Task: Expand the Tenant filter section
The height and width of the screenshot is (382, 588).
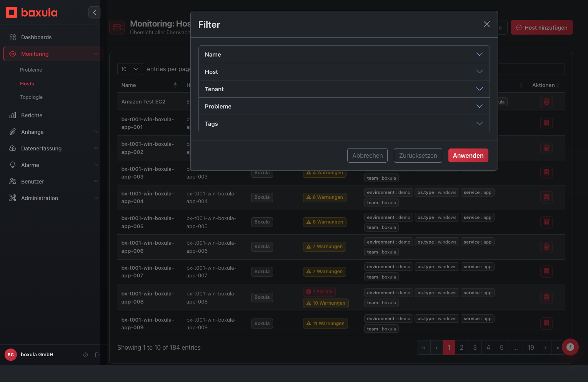Action: point(344,89)
